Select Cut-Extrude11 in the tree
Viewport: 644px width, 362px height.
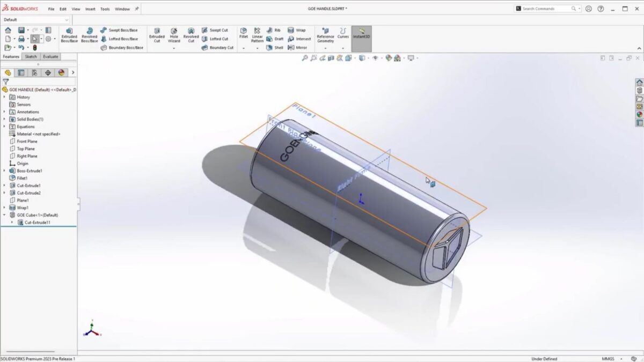pyautogui.click(x=34, y=222)
